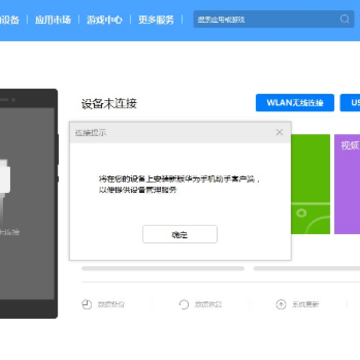Click the 系统更新 text label
The image size is (360, 360).
coord(305,304)
